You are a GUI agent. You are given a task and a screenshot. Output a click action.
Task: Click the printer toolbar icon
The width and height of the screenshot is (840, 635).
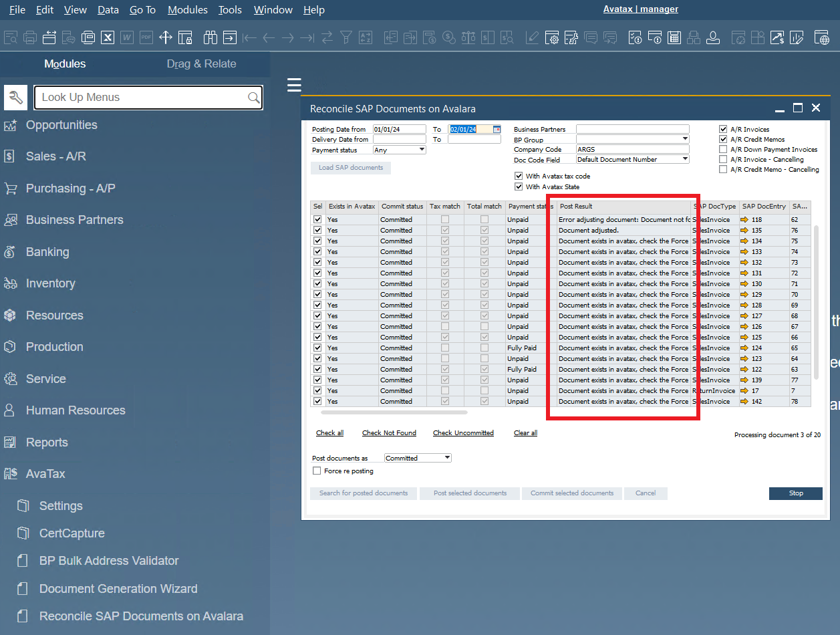(30, 37)
